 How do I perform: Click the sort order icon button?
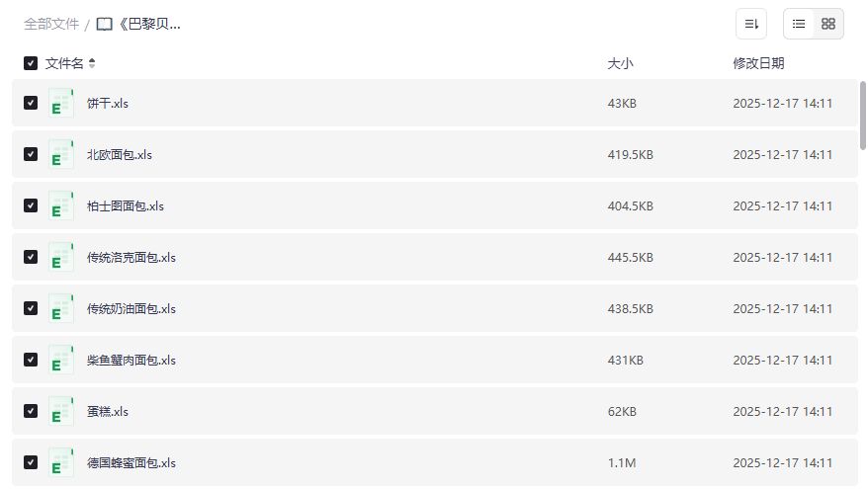751,24
